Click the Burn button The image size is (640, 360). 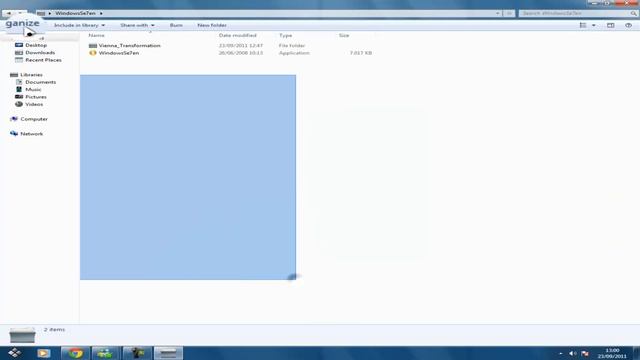coord(176,25)
